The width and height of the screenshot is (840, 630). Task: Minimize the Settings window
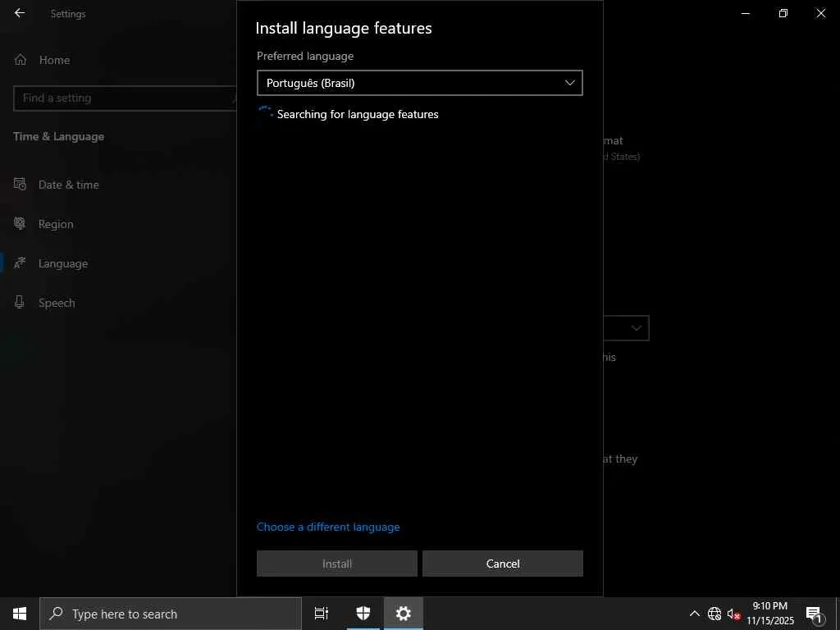(x=746, y=13)
